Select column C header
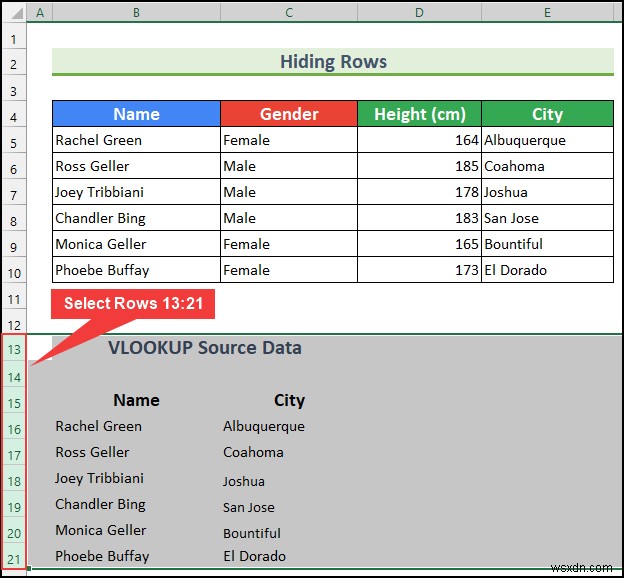The height and width of the screenshot is (578, 624). coord(289,13)
